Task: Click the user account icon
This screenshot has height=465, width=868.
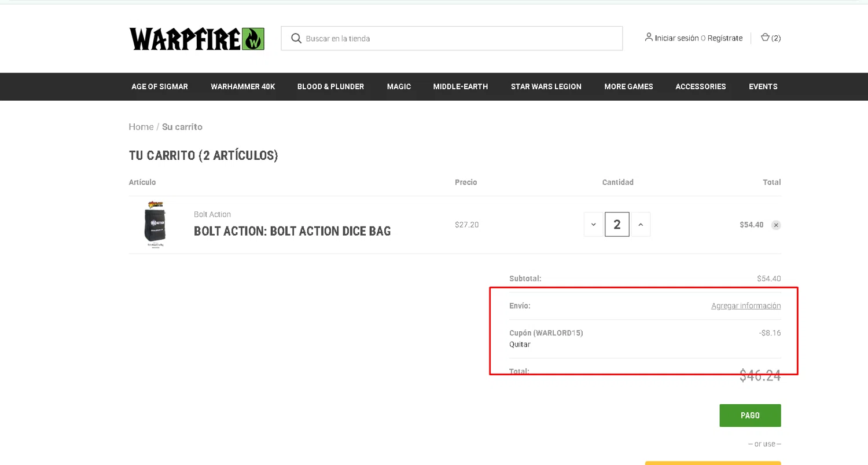Action: coord(649,38)
